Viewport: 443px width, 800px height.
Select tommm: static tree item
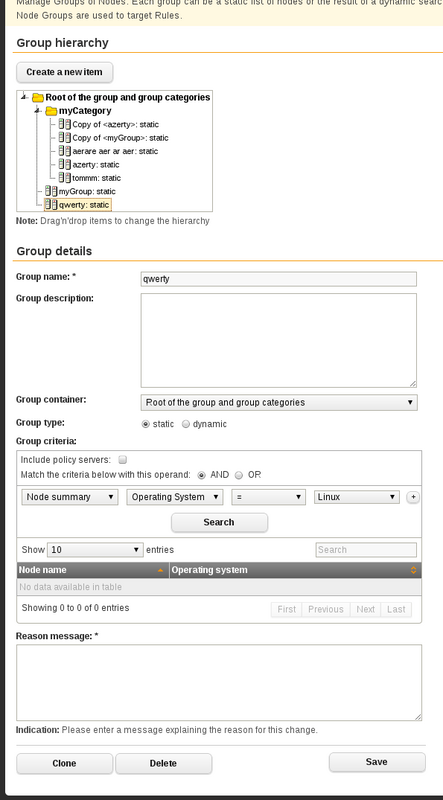[96, 178]
